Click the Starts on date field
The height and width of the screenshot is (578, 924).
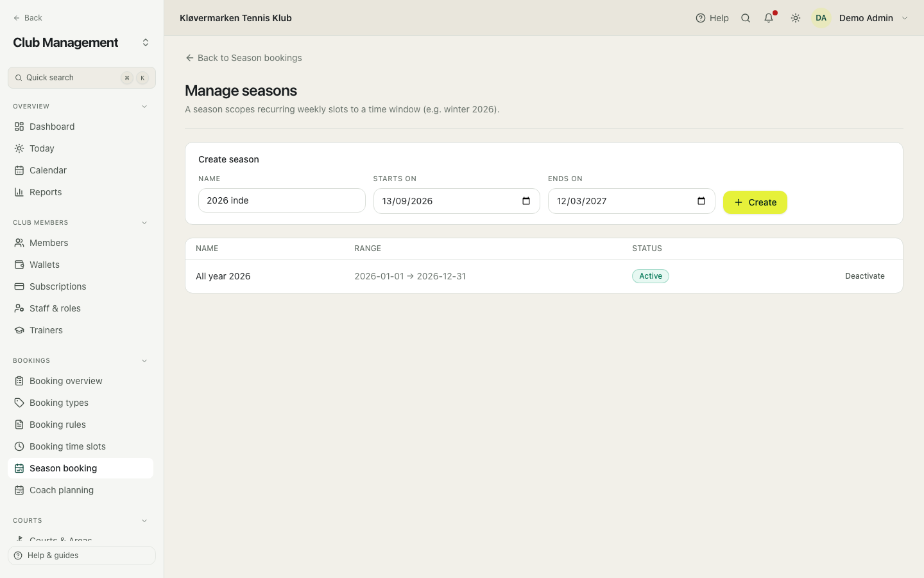pyautogui.click(x=457, y=201)
